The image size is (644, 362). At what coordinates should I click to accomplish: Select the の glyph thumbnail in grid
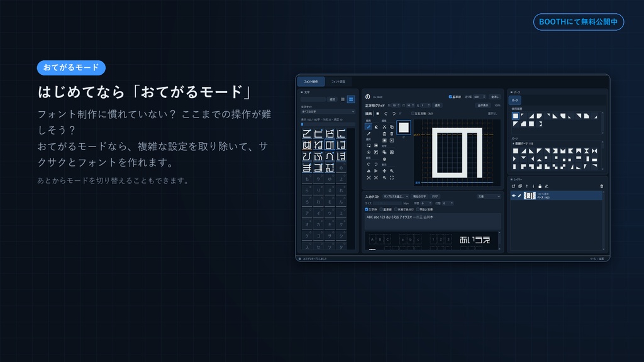tap(330, 145)
